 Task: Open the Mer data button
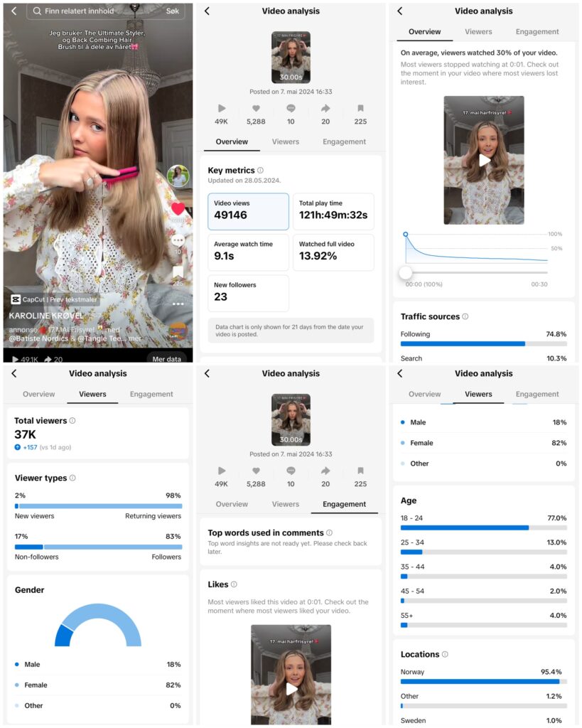point(166,359)
